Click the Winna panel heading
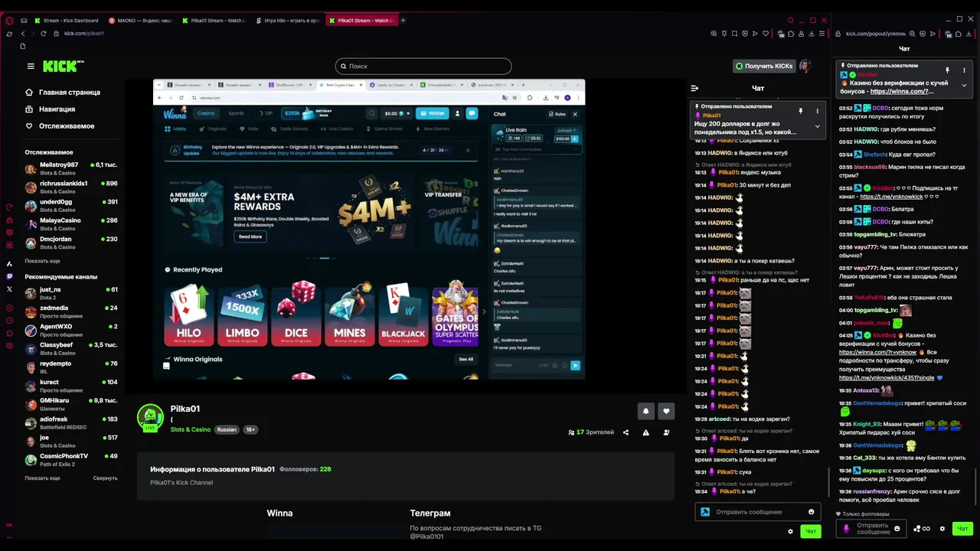 (x=279, y=514)
